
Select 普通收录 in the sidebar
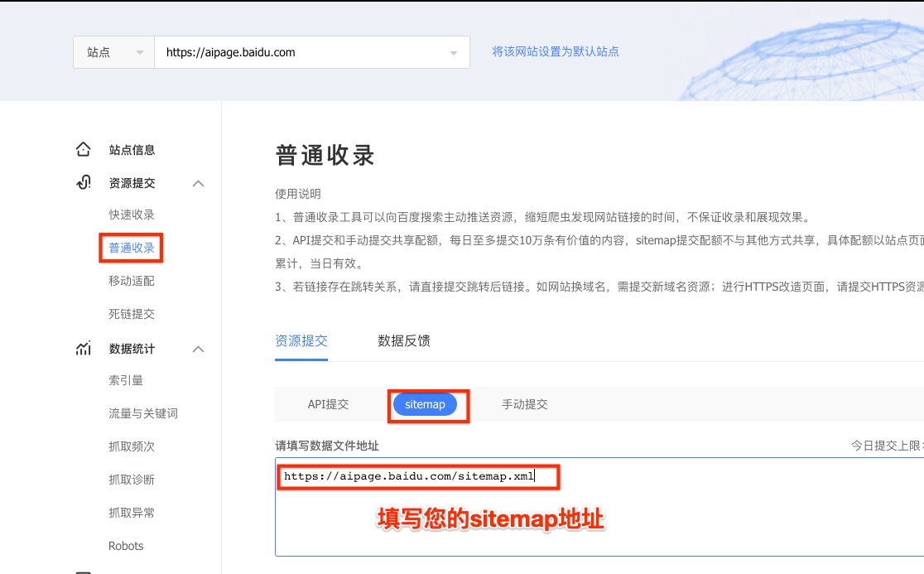(x=132, y=248)
